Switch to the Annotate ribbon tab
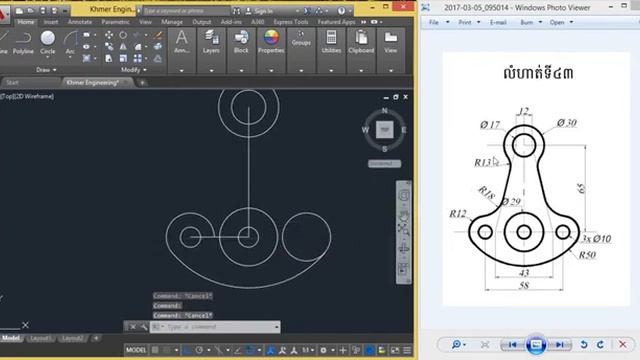 [x=80, y=22]
